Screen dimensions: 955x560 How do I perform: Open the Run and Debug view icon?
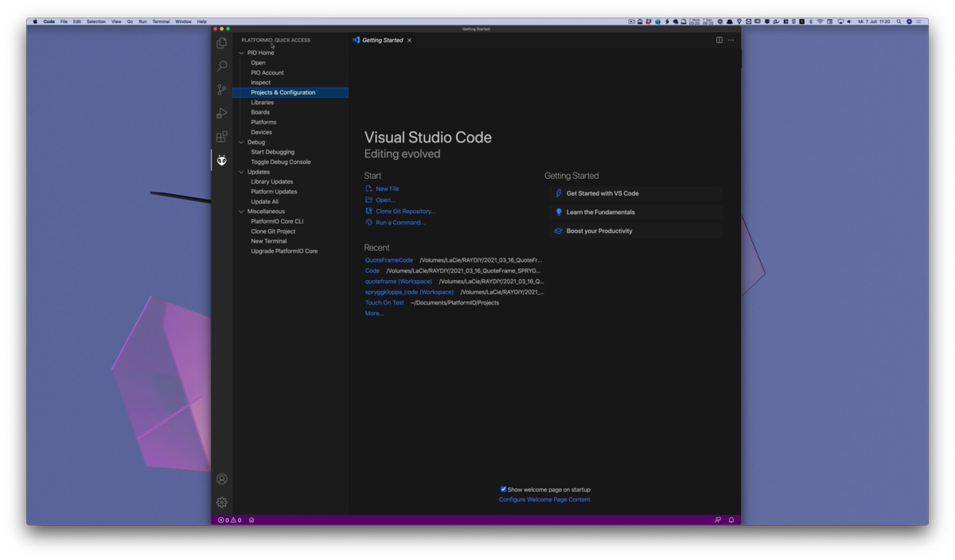click(x=222, y=113)
